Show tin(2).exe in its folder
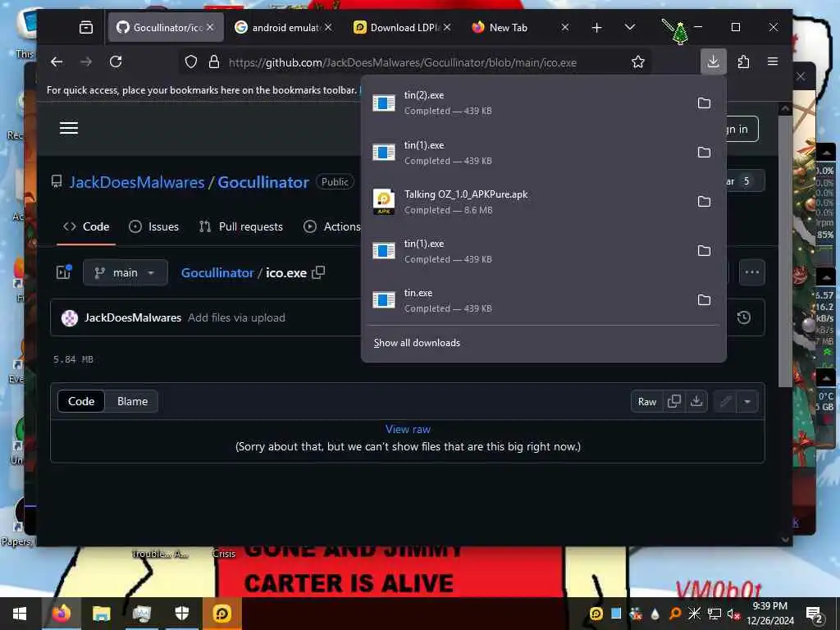Viewport: 840px width, 630px height. point(704,103)
